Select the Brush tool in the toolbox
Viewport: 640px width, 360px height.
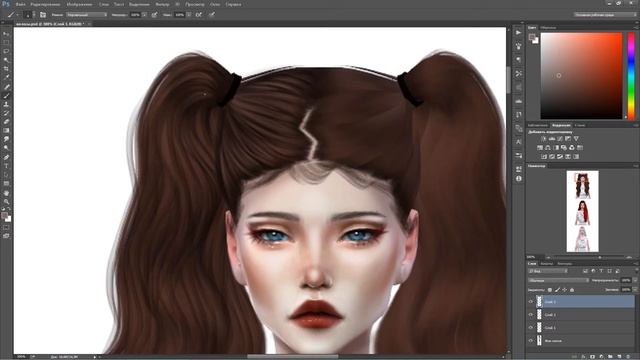pyautogui.click(x=6, y=96)
